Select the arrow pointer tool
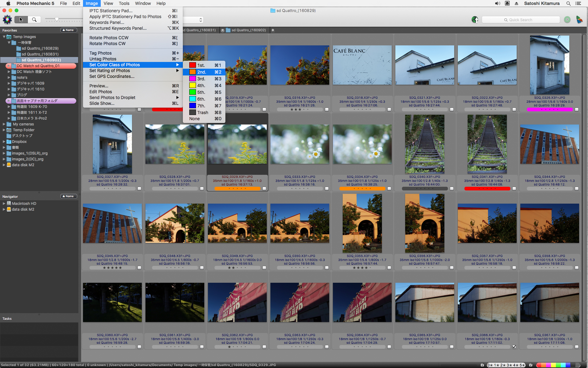This screenshot has height=368, width=588. tap(21, 20)
